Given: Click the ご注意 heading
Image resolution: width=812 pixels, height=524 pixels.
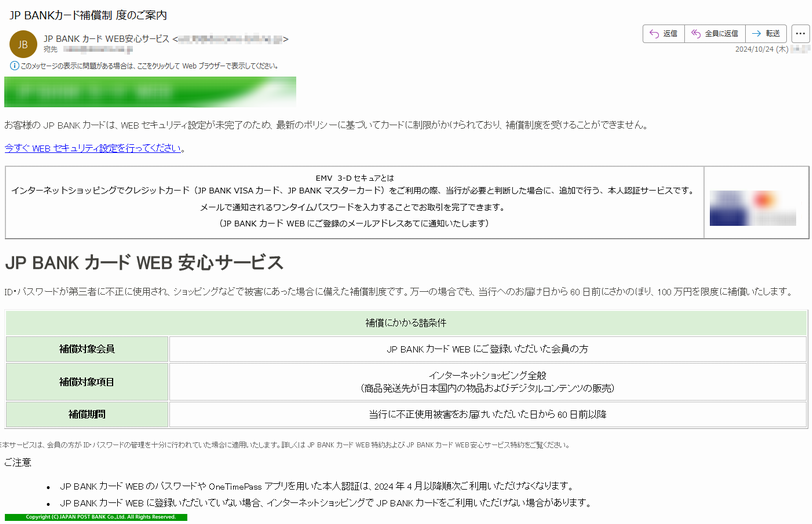Looking at the screenshot, I should [x=18, y=462].
